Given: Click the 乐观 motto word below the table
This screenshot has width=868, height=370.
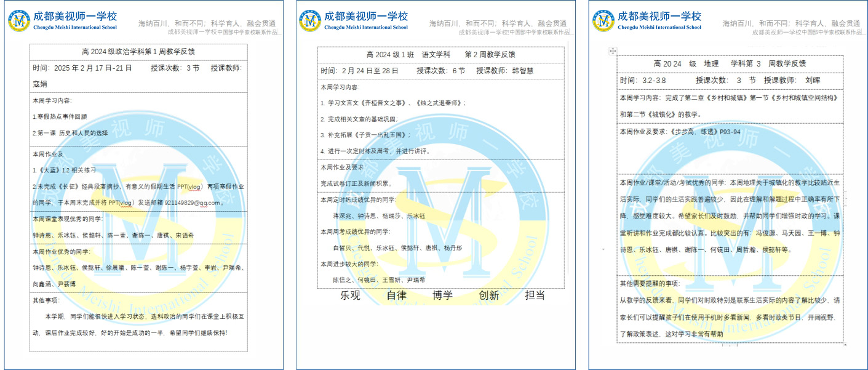Looking at the screenshot, I should [350, 296].
